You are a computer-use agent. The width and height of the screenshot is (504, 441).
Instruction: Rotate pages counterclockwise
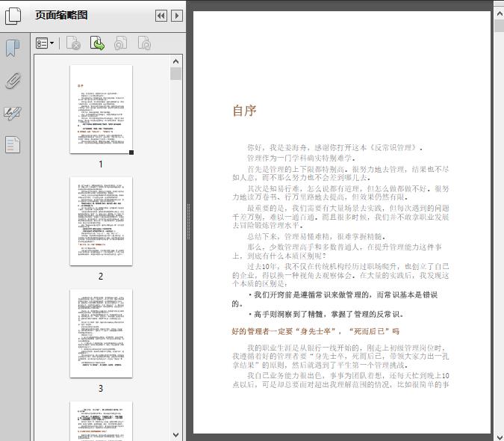pyautogui.click(x=121, y=44)
